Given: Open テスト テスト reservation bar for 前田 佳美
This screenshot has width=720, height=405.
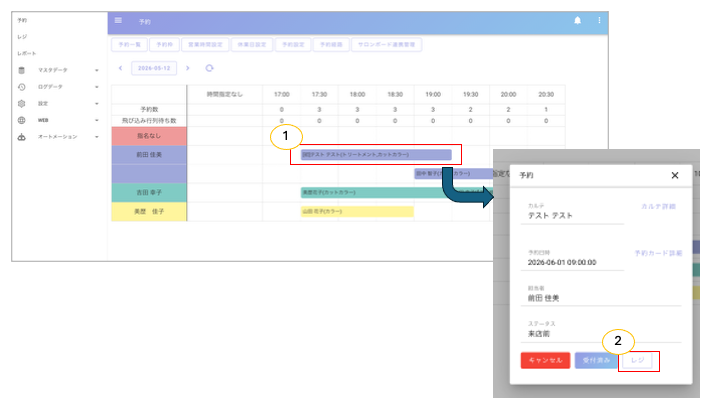Looking at the screenshot, I should click(x=376, y=155).
